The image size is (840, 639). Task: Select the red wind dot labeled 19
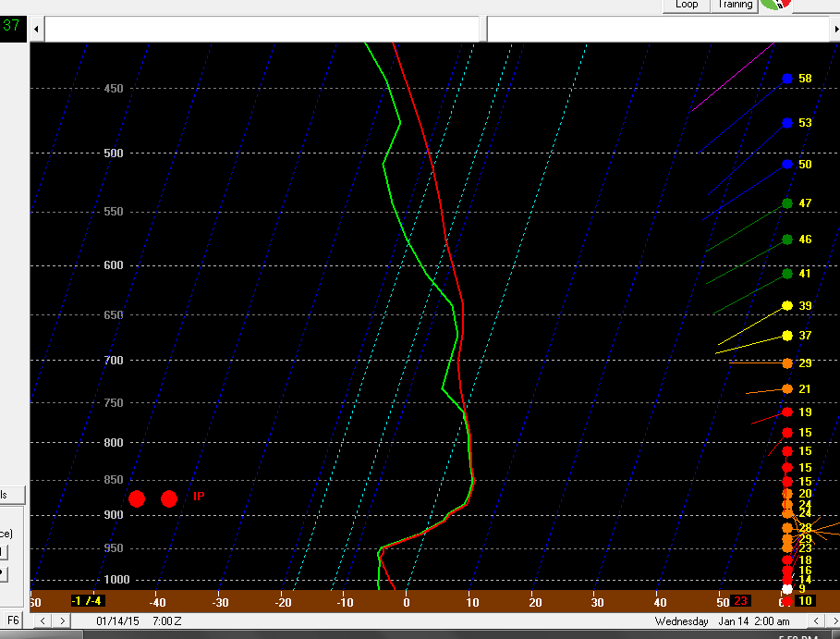pyautogui.click(x=787, y=412)
